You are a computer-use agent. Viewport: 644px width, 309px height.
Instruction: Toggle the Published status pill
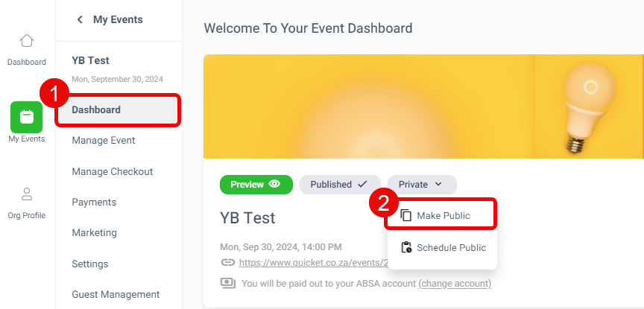coord(340,184)
